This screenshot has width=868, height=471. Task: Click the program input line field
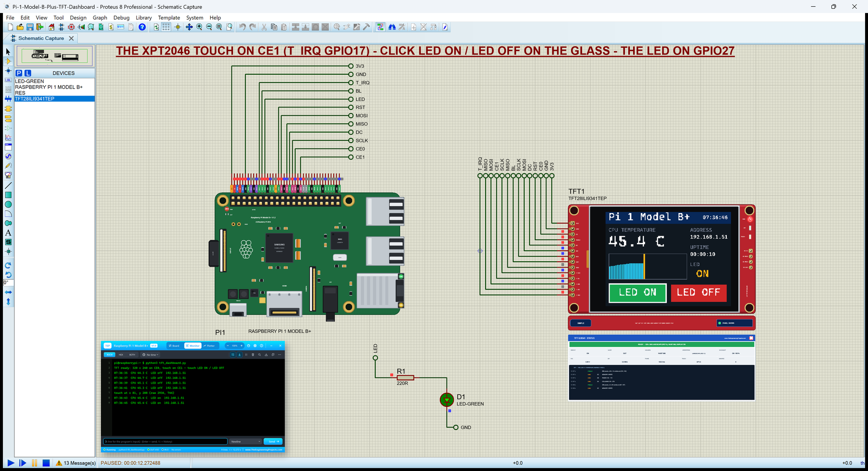165,441
